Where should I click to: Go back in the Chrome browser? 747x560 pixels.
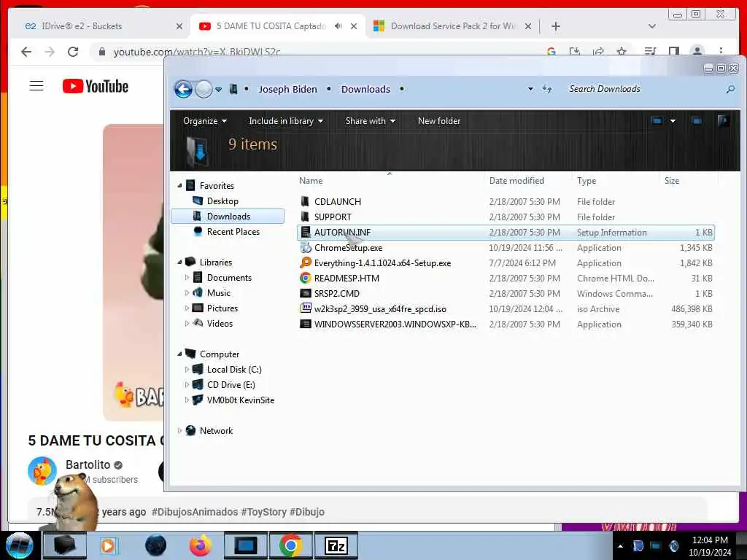tap(26, 52)
